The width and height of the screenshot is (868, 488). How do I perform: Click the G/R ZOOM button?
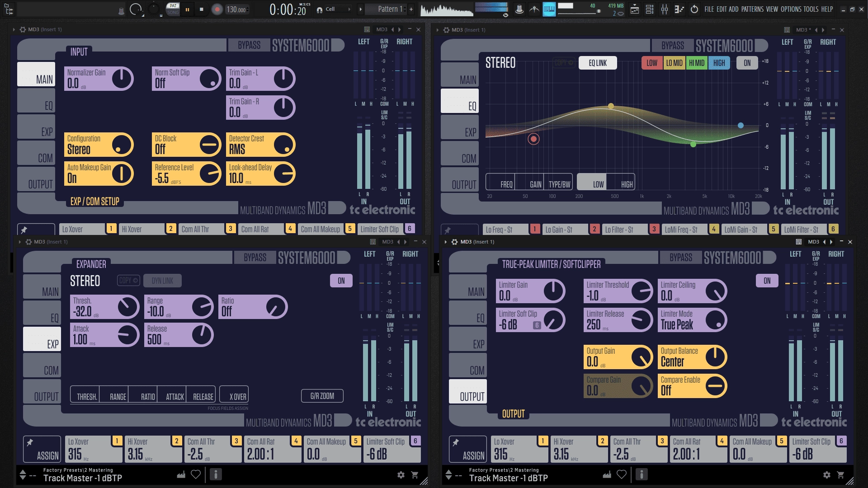pyautogui.click(x=322, y=396)
